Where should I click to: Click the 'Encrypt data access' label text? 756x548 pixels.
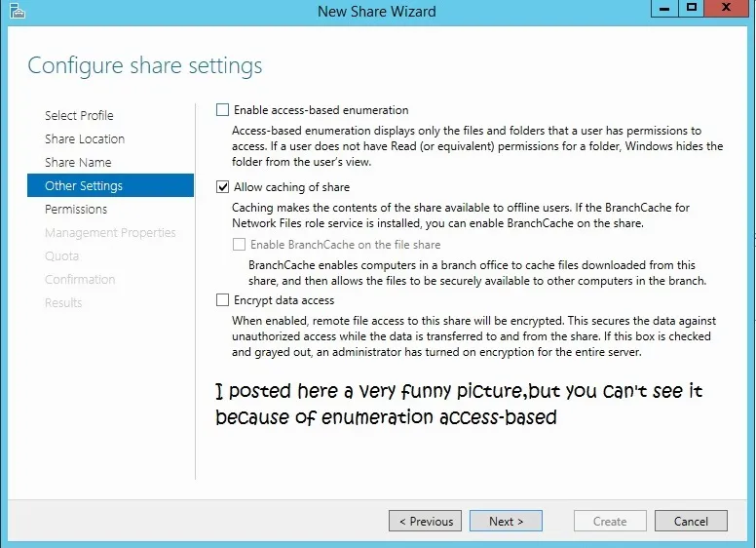283,300
